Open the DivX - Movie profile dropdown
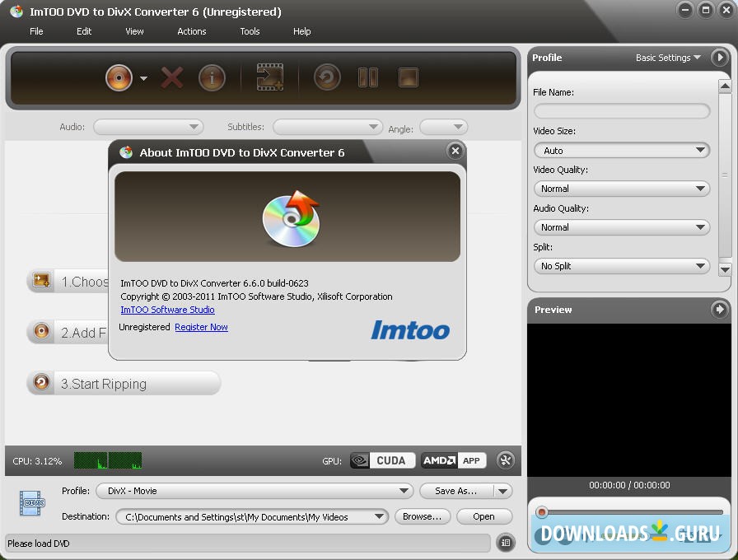Screen dimensions: 738x560 click(255, 491)
